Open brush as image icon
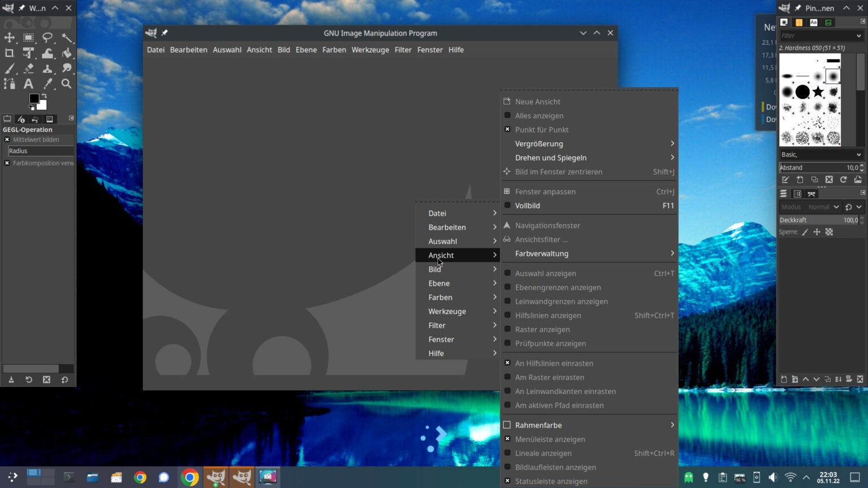This screenshot has width=868, height=488. [858, 180]
